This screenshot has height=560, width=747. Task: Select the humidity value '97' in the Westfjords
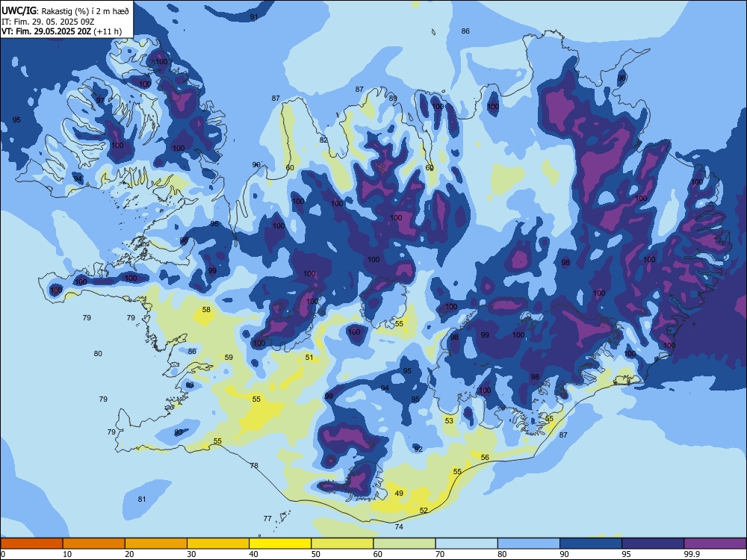[100, 100]
